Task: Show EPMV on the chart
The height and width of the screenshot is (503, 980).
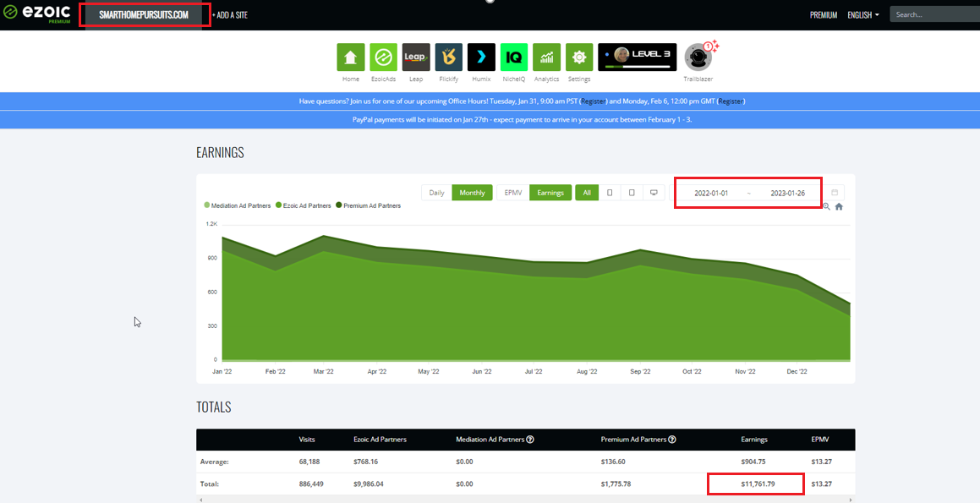Action: [x=513, y=193]
